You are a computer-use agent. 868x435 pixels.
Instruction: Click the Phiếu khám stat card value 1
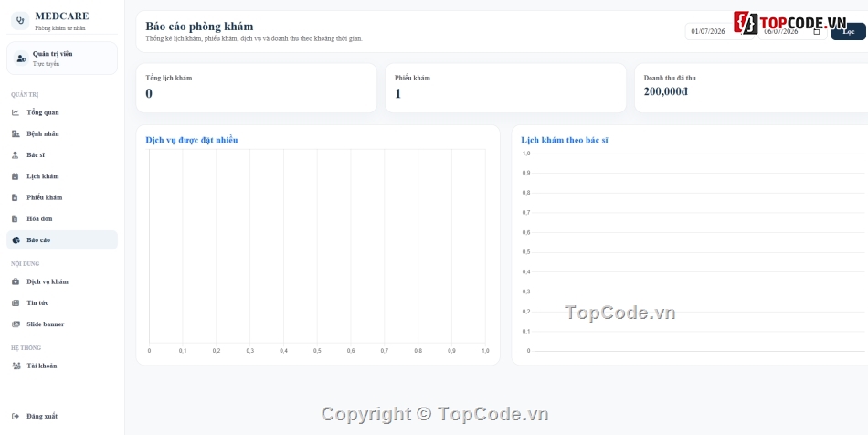coord(398,93)
